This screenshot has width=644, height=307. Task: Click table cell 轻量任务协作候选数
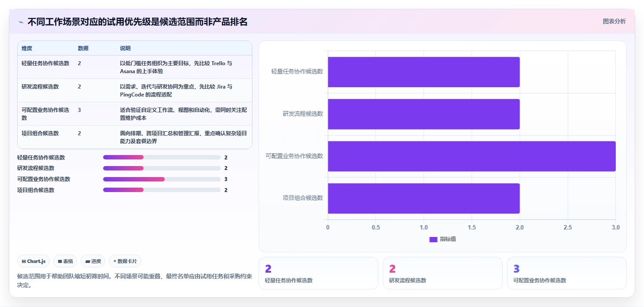coord(45,63)
